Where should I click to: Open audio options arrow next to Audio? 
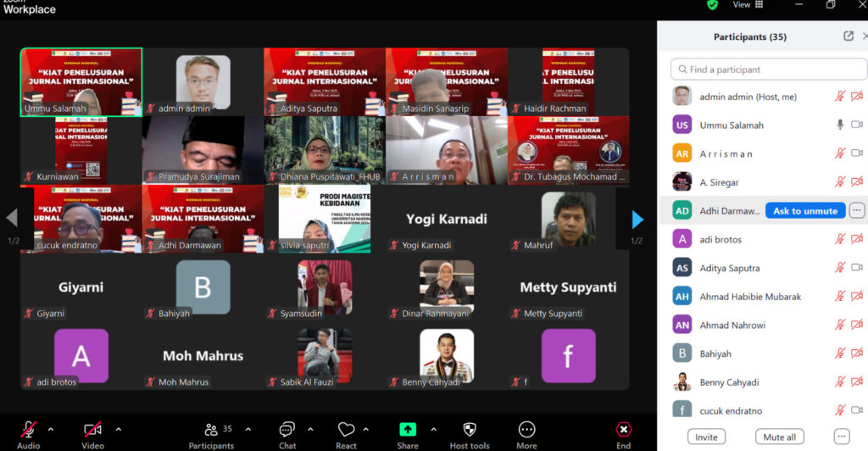coord(51,430)
